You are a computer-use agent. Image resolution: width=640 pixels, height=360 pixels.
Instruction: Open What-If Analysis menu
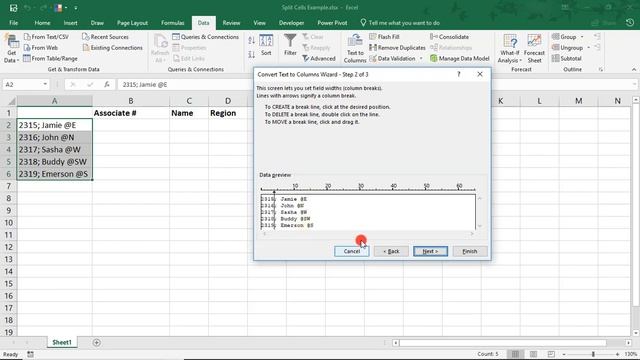[x=510, y=49]
